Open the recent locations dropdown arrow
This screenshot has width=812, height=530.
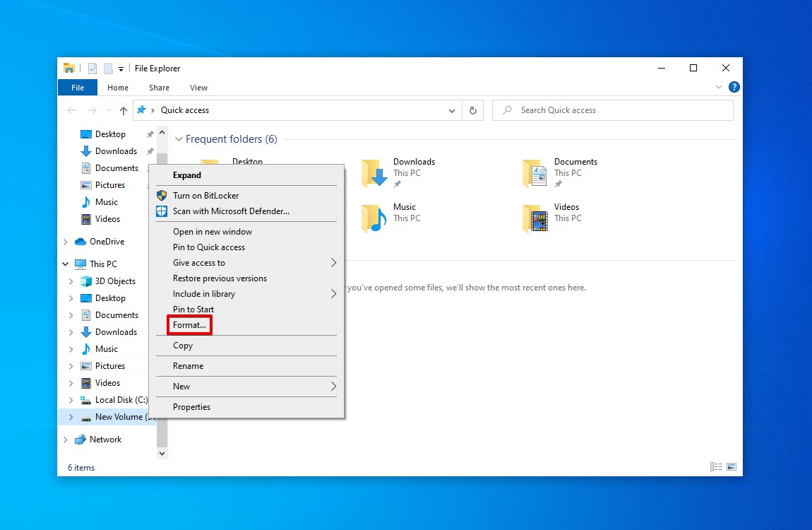click(x=109, y=110)
